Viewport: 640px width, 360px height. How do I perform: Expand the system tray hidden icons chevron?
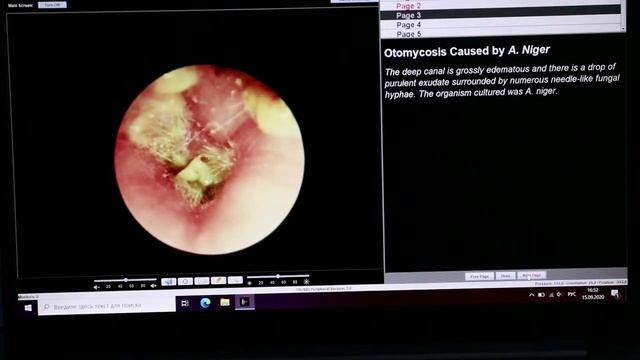pos(531,295)
